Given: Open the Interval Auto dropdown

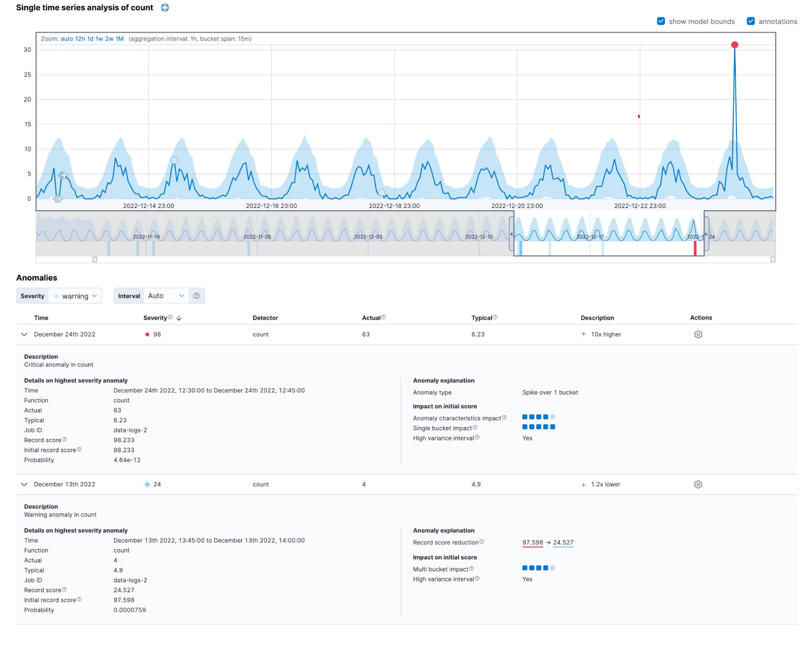Looking at the screenshot, I should (165, 296).
